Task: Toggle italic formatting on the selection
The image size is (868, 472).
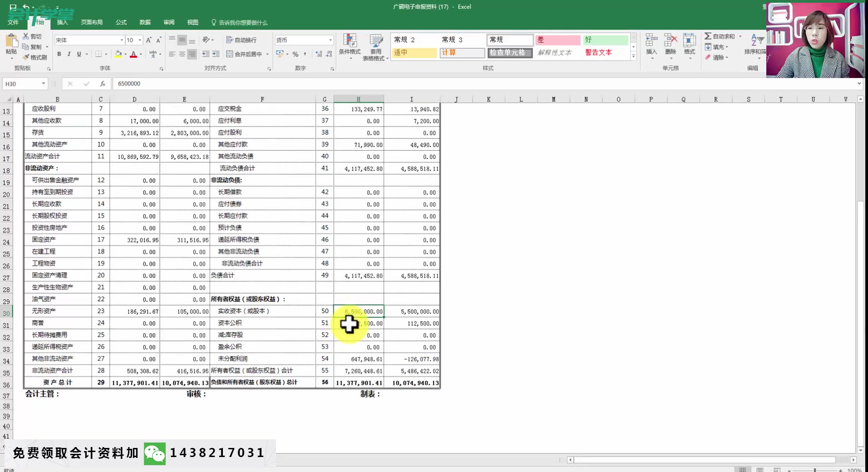Action: pyautogui.click(x=69, y=54)
